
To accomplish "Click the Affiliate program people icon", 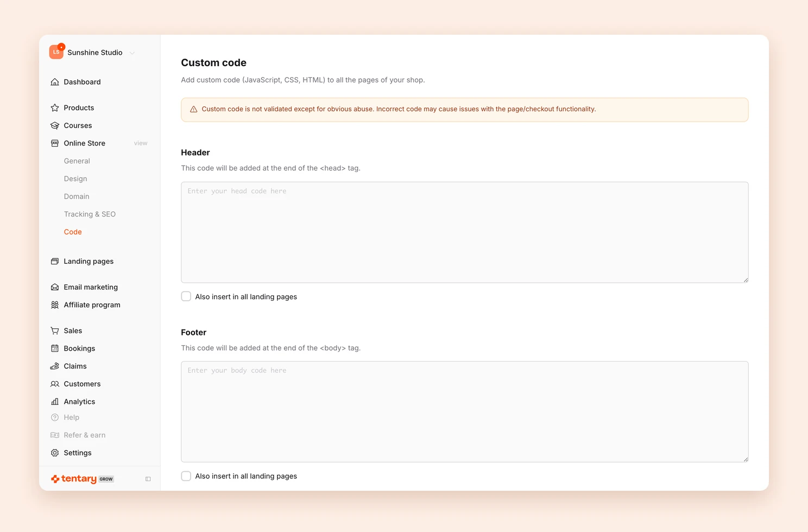I will 55,305.
